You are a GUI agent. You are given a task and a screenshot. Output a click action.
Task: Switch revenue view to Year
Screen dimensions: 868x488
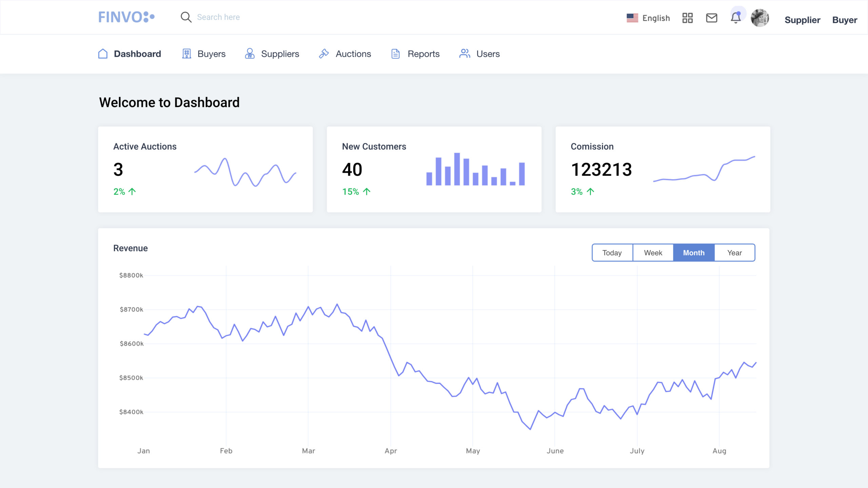(734, 252)
